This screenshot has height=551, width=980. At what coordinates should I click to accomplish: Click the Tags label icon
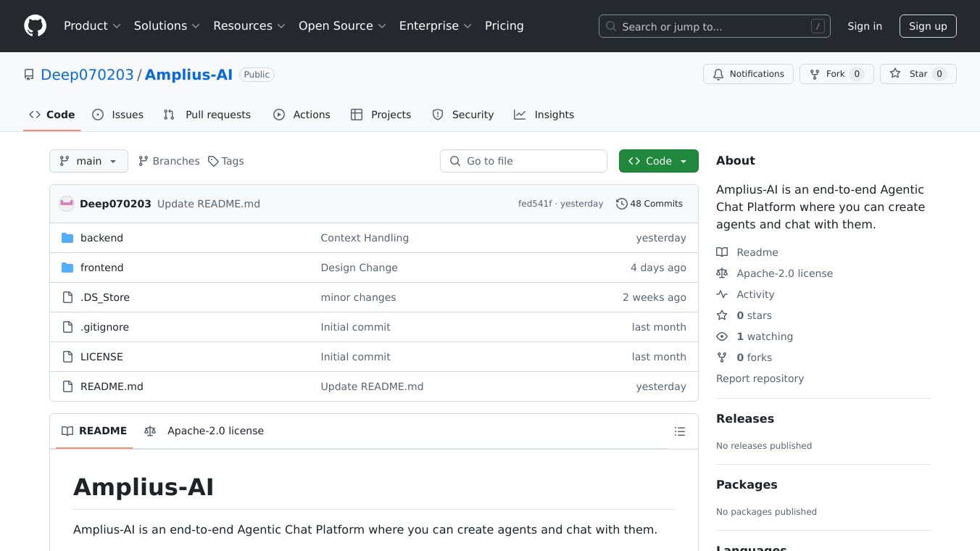pyautogui.click(x=213, y=161)
